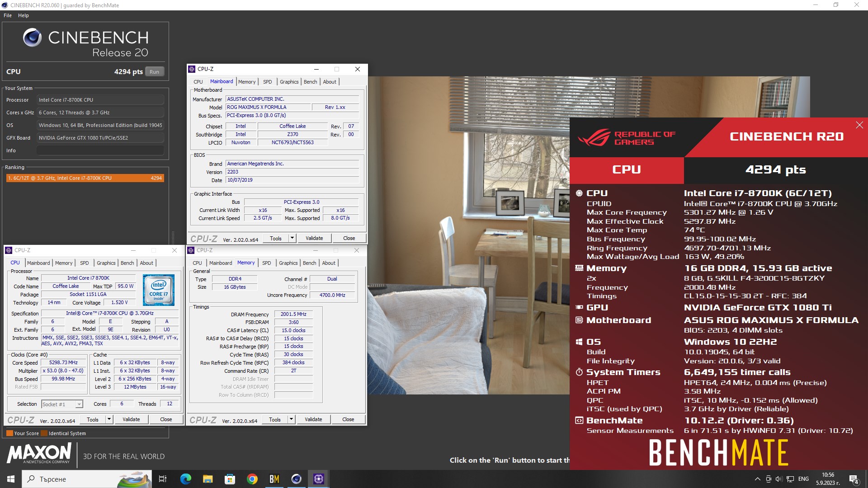Open Bench tab in the Mainboard CPU-Z window
This screenshot has height=488, width=868.
pos(310,82)
